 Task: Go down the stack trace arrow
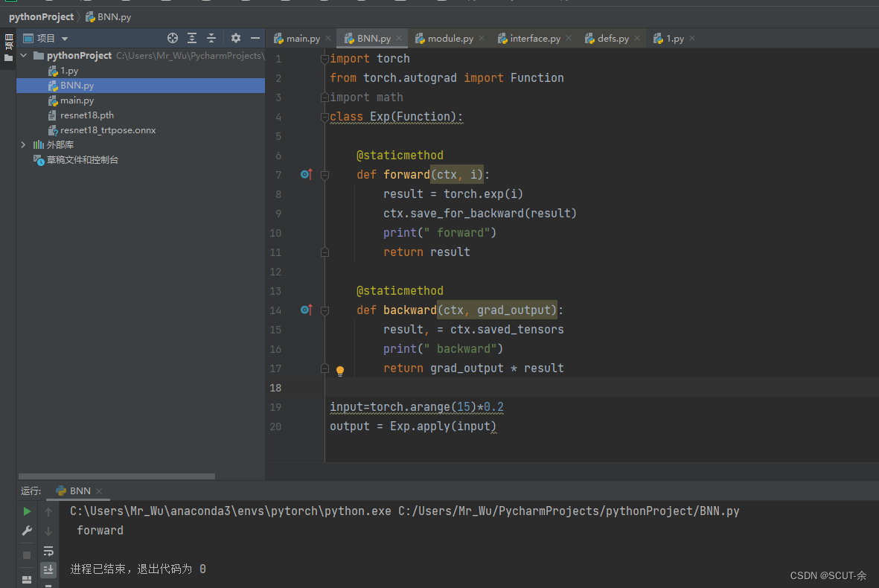pyautogui.click(x=48, y=531)
